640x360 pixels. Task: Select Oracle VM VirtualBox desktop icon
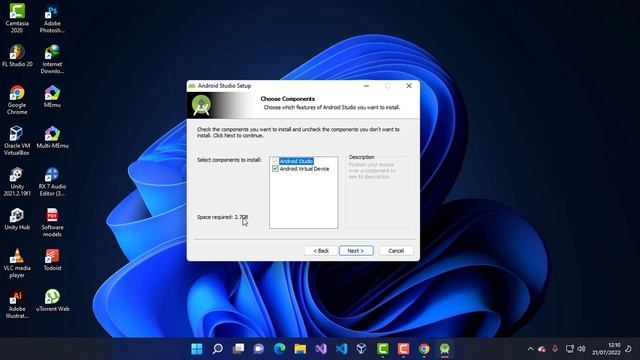coord(17,141)
